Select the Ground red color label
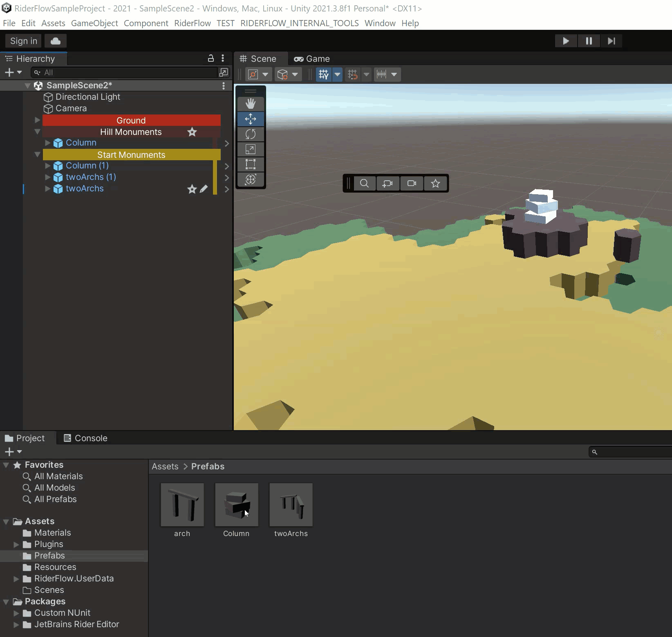672x637 pixels. click(x=131, y=120)
